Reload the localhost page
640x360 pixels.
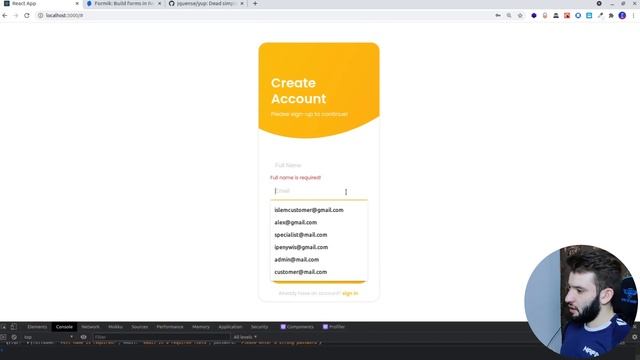pyautogui.click(x=27, y=16)
